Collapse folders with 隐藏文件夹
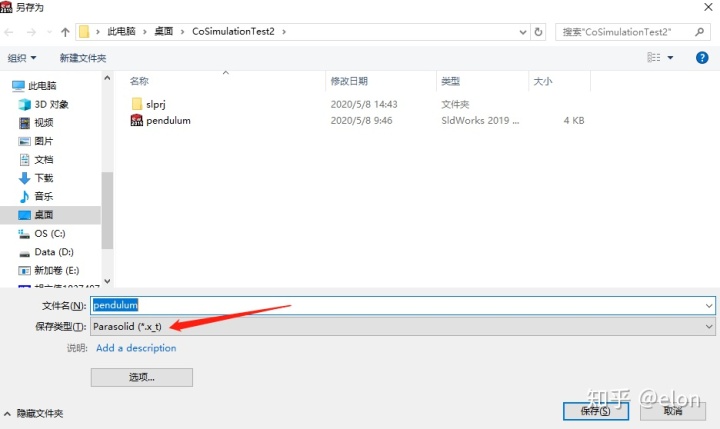 tap(34, 413)
